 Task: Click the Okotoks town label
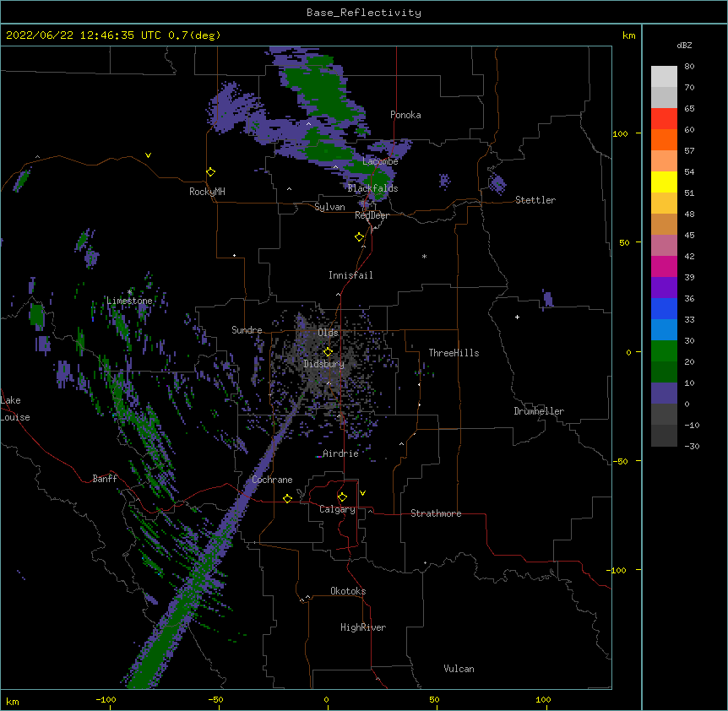348,591
